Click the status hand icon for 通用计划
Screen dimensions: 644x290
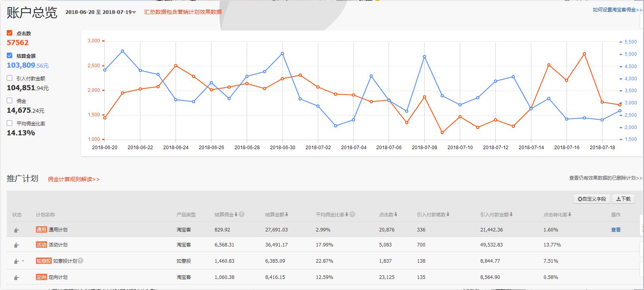16,230
